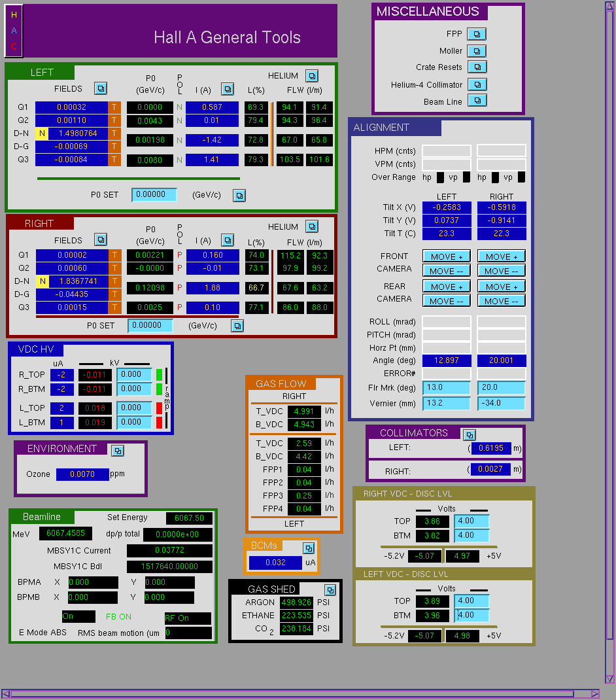Open the Beam Line display
616x700 pixels.
[x=477, y=101]
